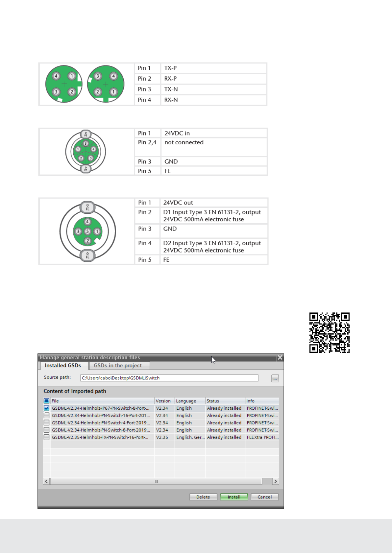Image resolution: width=392 pixels, height=554 pixels.
Task: Open the browse button beside Source path
Action: [x=275, y=378]
